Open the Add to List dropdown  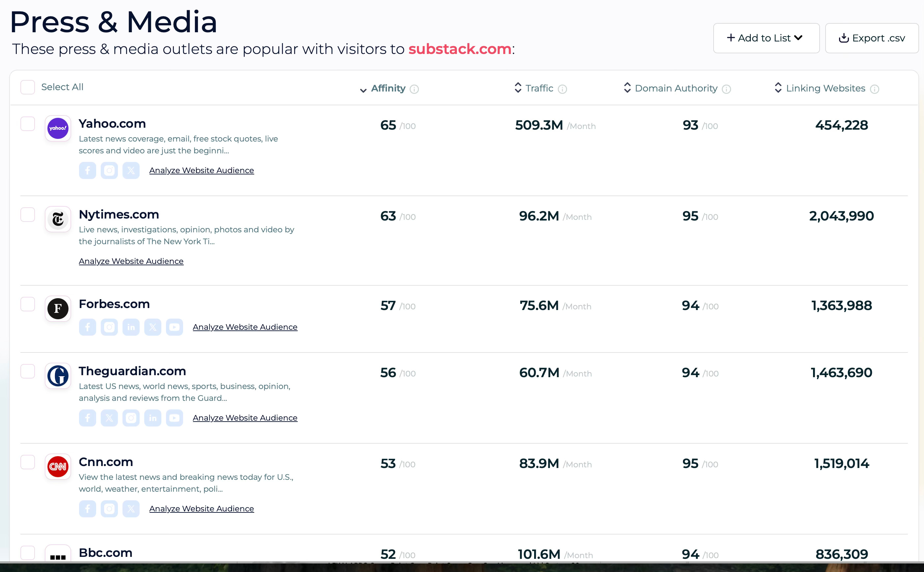click(766, 38)
